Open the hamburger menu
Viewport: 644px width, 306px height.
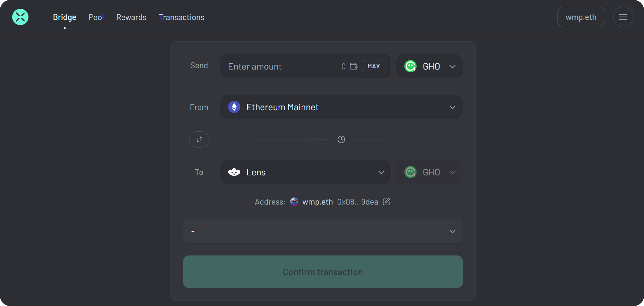point(623,17)
